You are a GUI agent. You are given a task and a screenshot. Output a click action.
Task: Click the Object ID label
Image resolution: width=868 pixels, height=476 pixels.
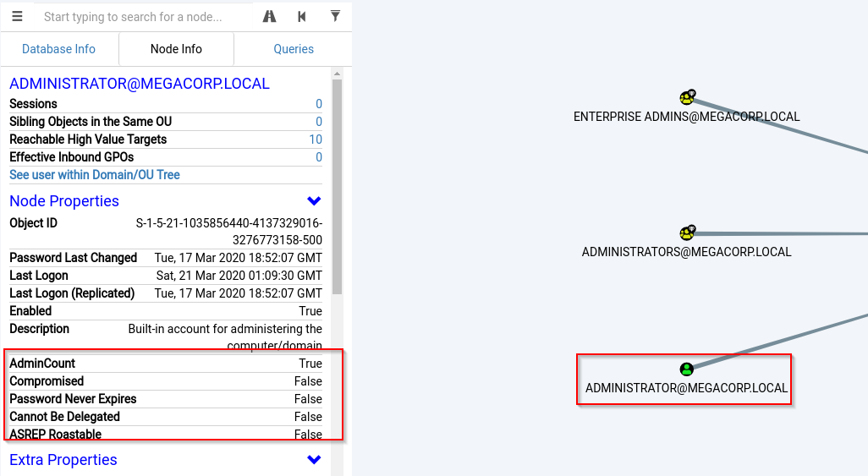(x=33, y=223)
